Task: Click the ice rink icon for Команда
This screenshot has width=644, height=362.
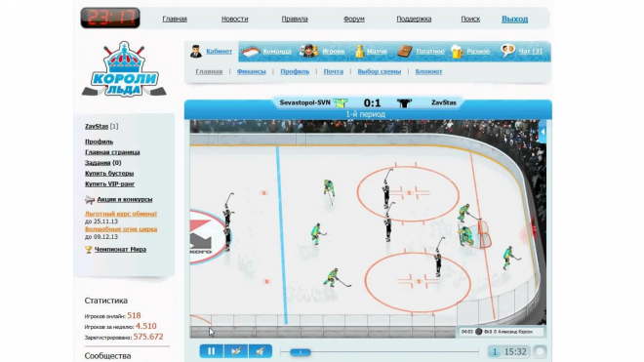Action: 250,52
